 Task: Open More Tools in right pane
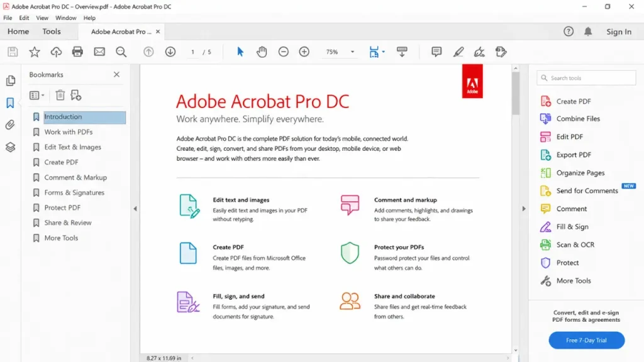click(565, 281)
